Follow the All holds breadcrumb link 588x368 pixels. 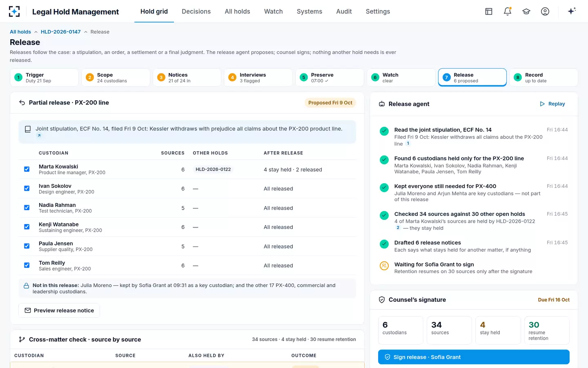tap(20, 32)
